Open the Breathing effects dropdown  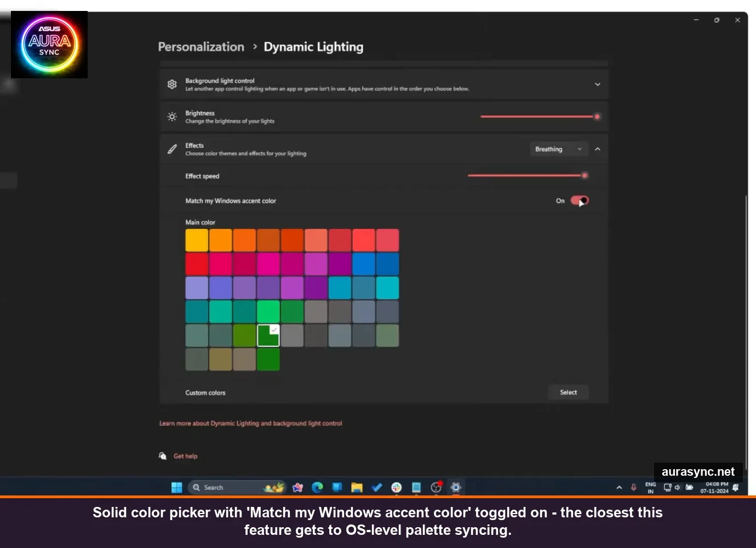click(x=558, y=148)
